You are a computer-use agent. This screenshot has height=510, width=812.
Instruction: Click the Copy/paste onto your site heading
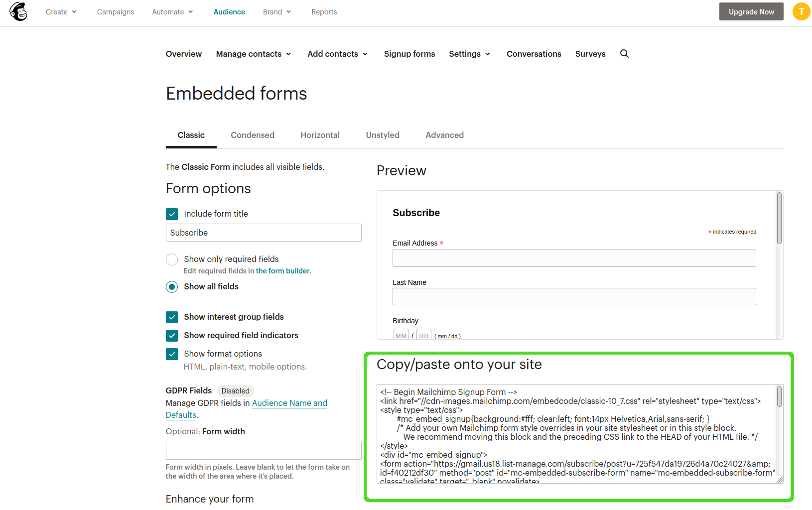click(x=459, y=365)
